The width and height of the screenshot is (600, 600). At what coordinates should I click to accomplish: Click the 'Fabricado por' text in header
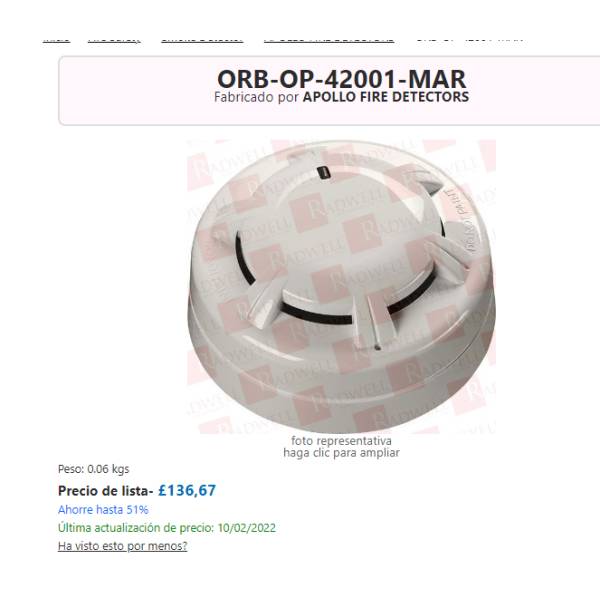point(256,97)
